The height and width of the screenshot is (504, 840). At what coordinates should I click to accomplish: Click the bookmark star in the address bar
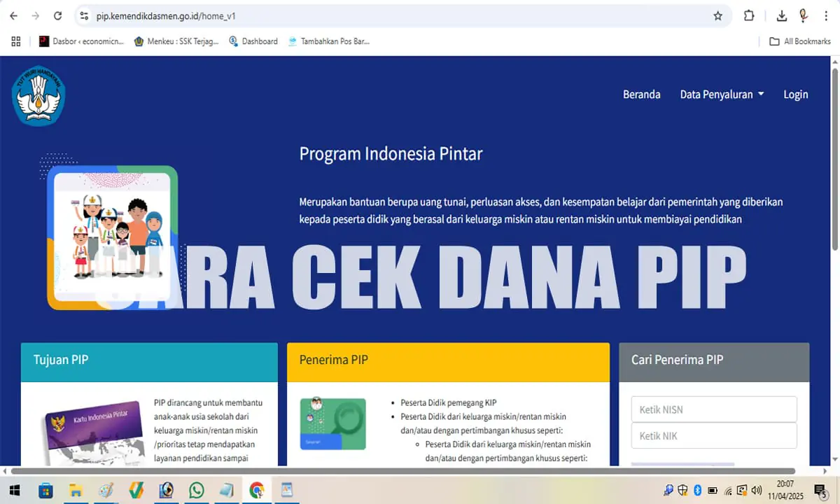(x=717, y=15)
